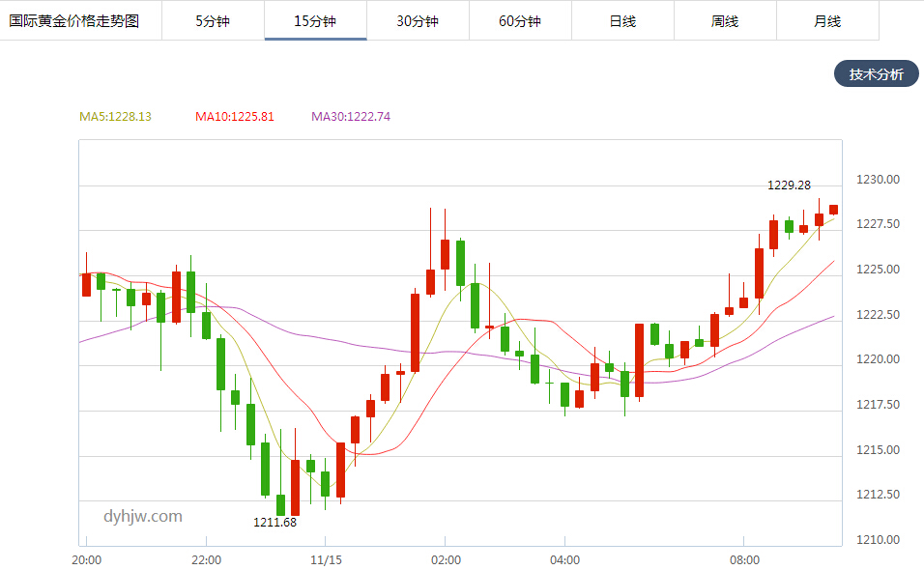Click the 技术分析 button
924x570 pixels.
pyautogui.click(x=877, y=73)
